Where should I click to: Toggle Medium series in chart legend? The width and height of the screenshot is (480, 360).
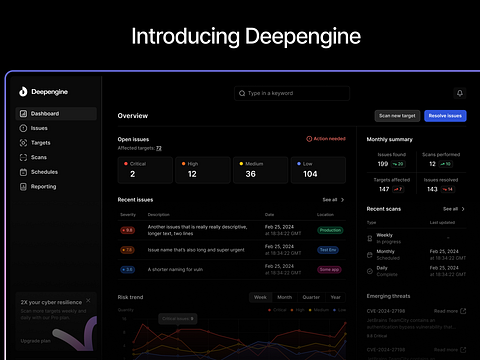(x=319, y=310)
